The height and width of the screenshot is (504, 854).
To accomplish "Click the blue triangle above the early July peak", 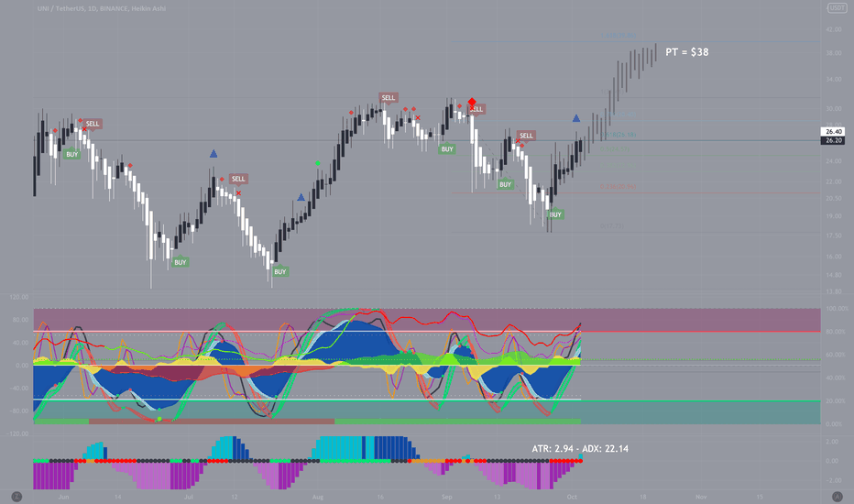I will (213, 154).
